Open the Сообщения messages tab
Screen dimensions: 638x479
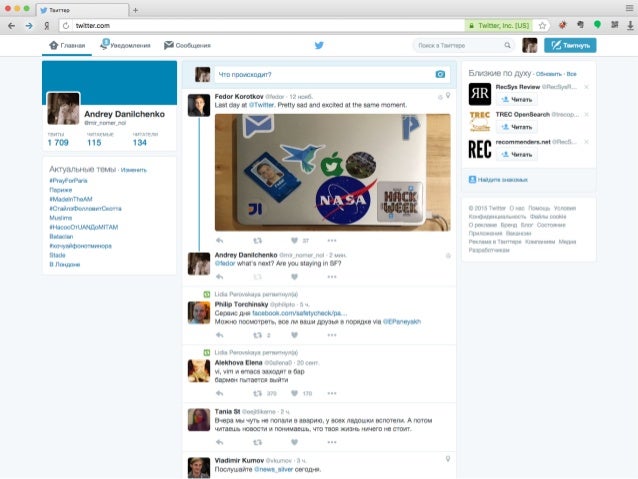click(187, 45)
